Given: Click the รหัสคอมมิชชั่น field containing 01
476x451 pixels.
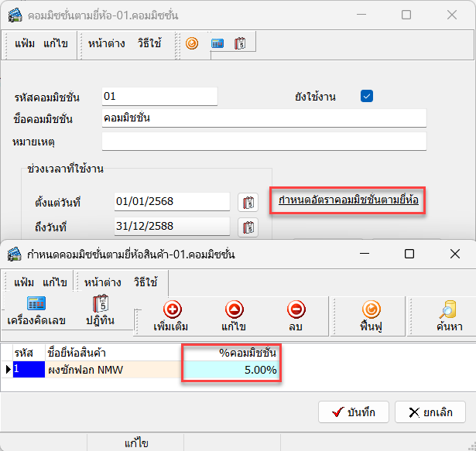Looking at the screenshot, I should 159,97.
